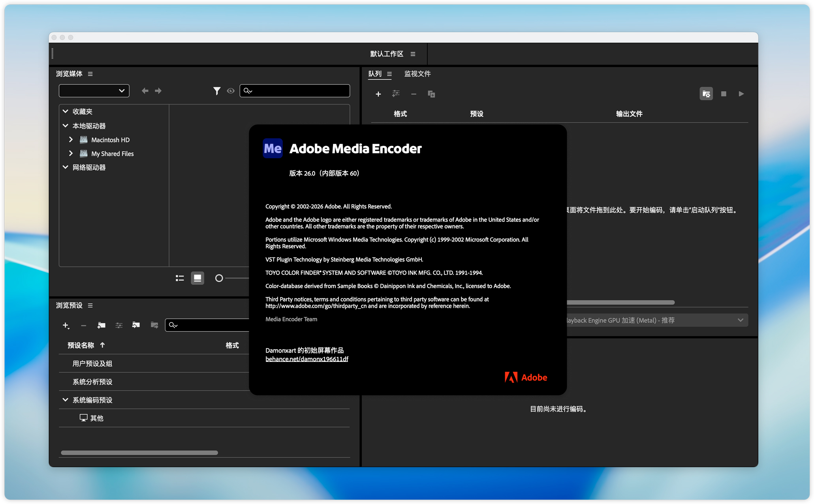Toggle the auto-encode watch folders icon
Screen dimensions: 814x504
tap(706, 94)
